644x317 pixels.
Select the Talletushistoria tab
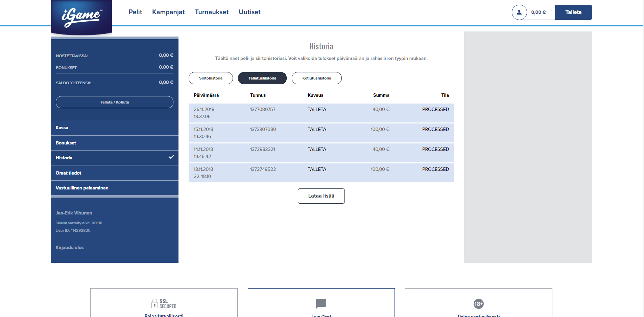[x=262, y=78]
